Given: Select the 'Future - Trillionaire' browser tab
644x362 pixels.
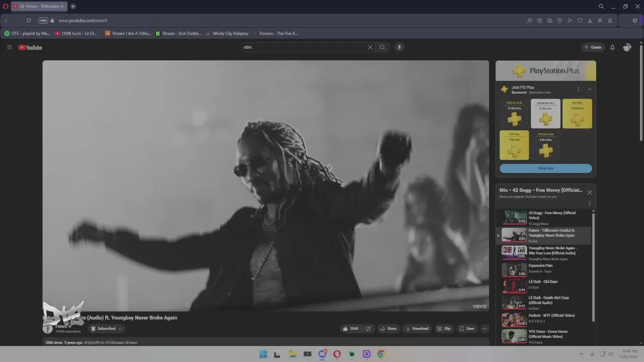Looking at the screenshot, I should [39, 7].
